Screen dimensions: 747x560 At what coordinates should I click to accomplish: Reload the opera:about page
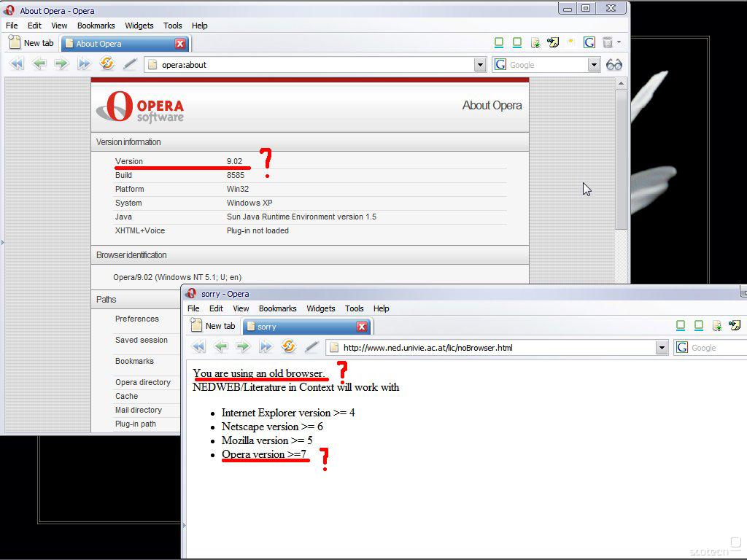coord(107,63)
